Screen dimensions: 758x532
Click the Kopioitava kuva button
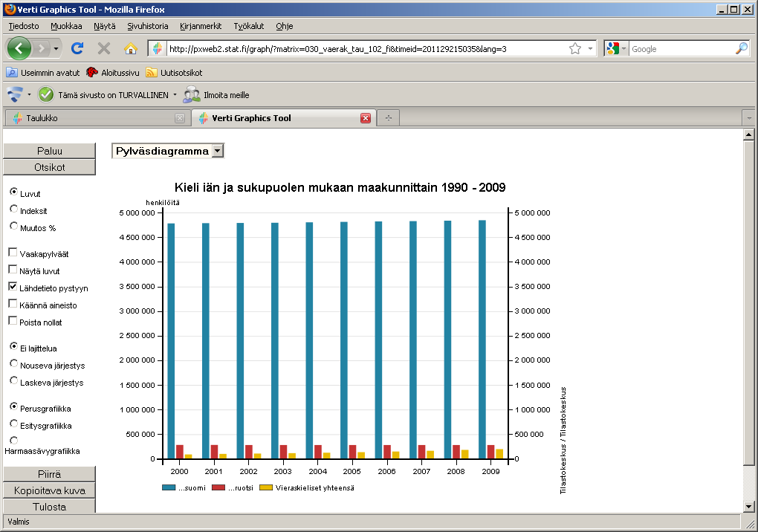coord(49,490)
